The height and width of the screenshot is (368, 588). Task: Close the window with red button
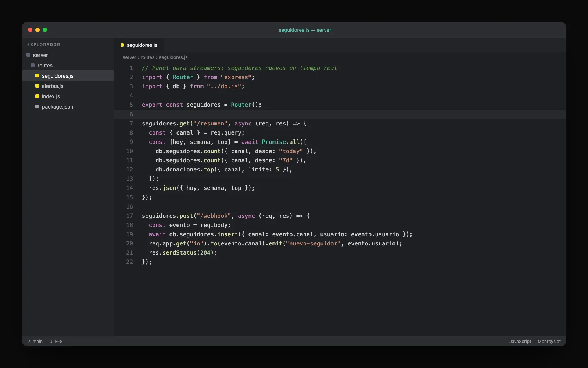[30, 30]
